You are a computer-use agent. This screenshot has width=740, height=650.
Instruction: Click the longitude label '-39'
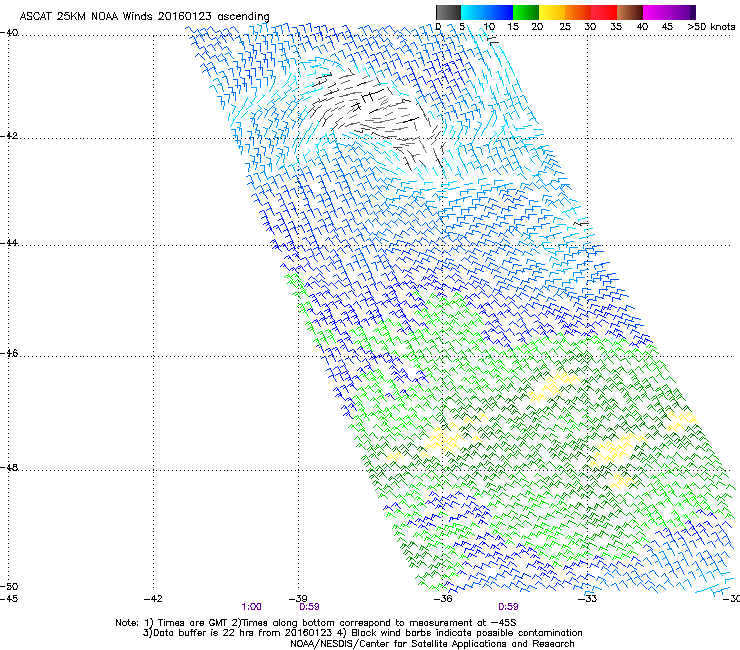tap(298, 599)
